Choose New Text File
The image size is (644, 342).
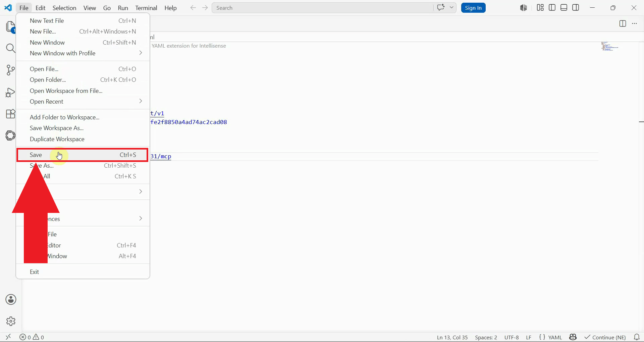83,20
